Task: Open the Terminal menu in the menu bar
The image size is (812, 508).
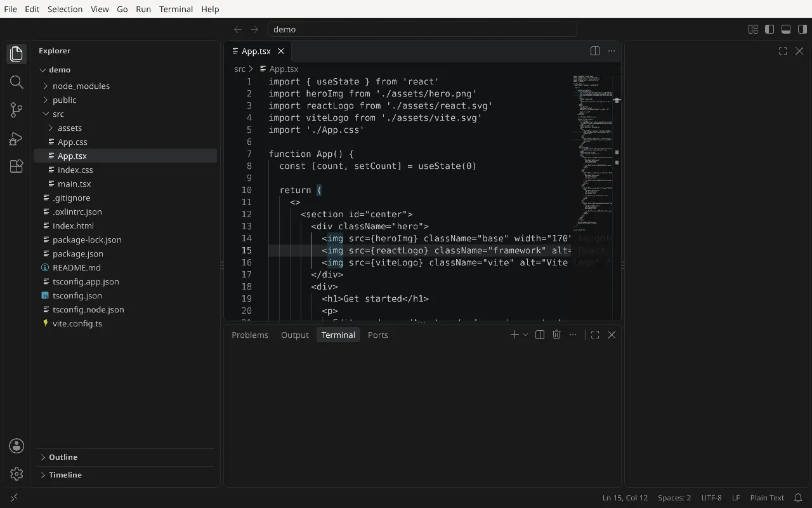Action: pos(176,9)
